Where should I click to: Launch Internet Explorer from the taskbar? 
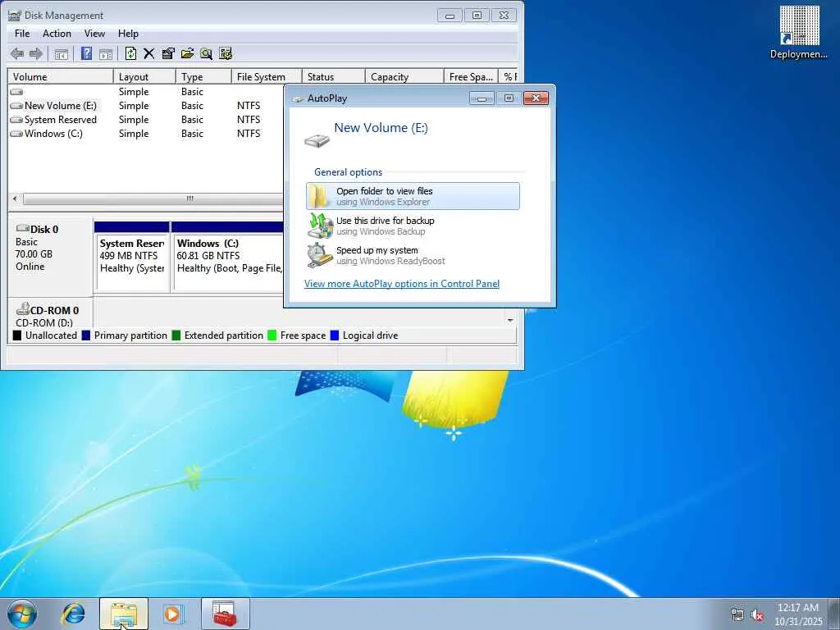point(73,614)
